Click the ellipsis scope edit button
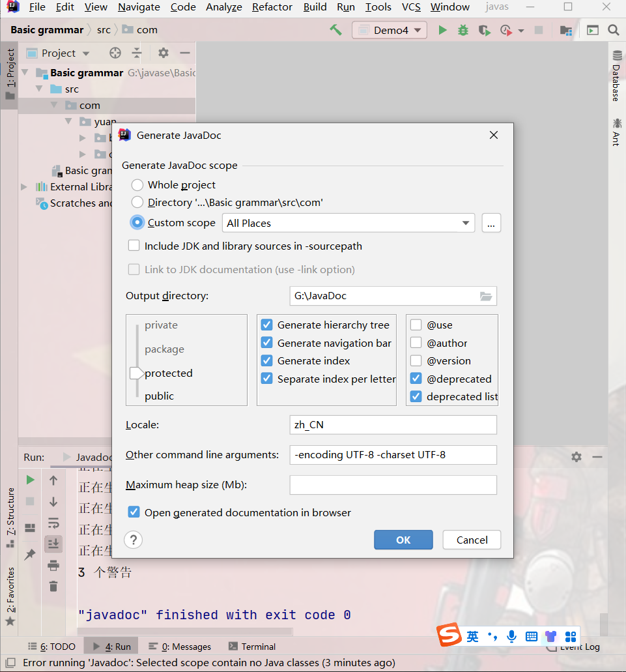The image size is (626, 672). (x=491, y=223)
